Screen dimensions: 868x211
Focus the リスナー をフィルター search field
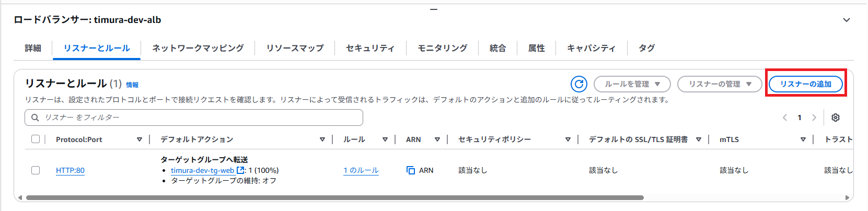point(194,118)
